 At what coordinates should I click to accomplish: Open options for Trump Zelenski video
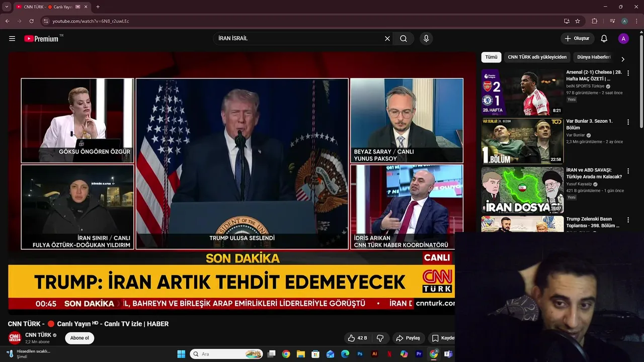(628, 220)
